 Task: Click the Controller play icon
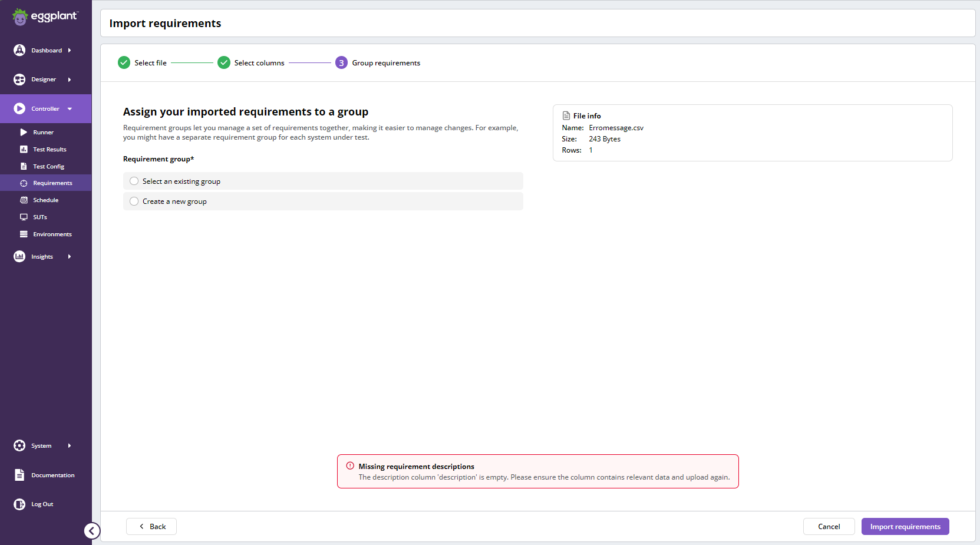pos(19,108)
